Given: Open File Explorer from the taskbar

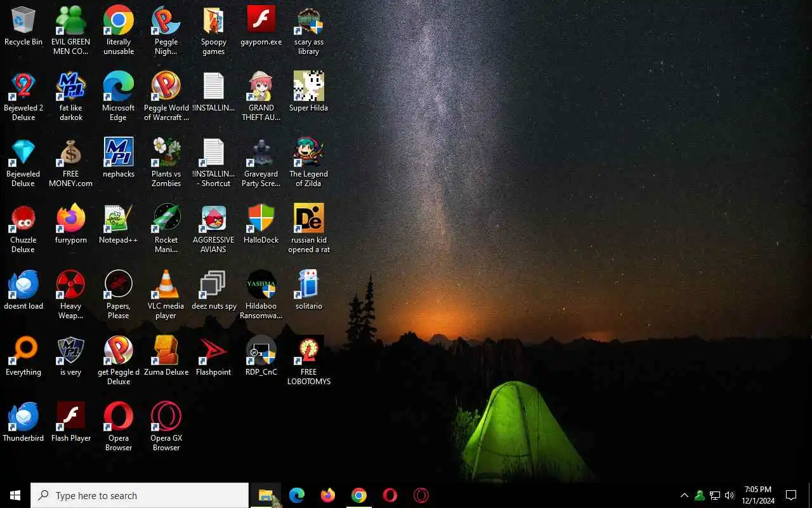Looking at the screenshot, I should (x=266, y=495).
